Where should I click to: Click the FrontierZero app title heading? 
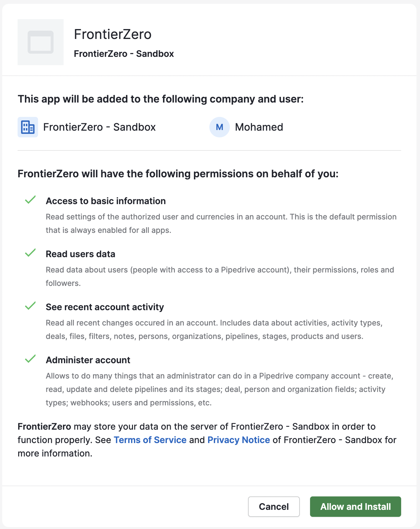coord(113,34)
